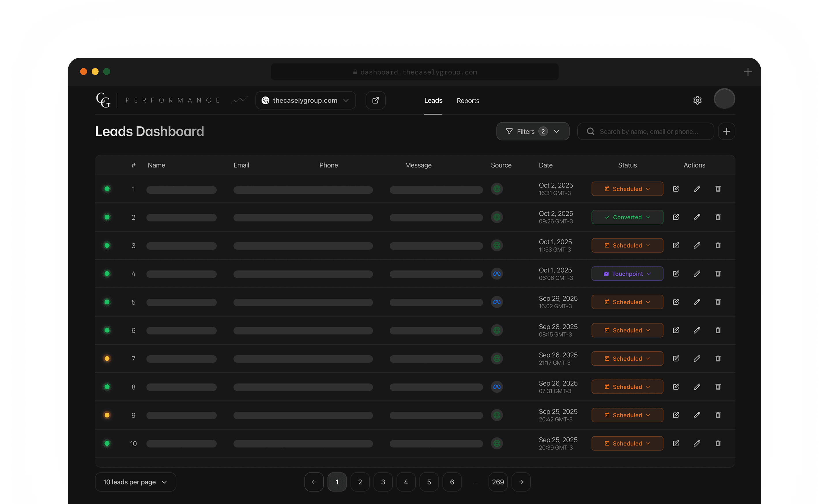Open thecaselygroup.com site selector
The width and height of the screenshot is (829, 504).
click(x=305, y=100)
